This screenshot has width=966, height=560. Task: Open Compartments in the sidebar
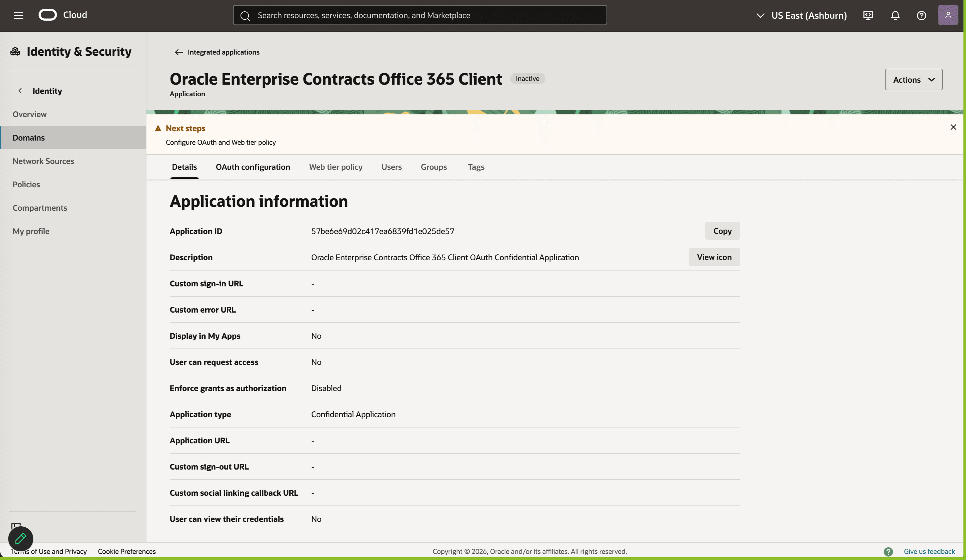tap(73, 208)
